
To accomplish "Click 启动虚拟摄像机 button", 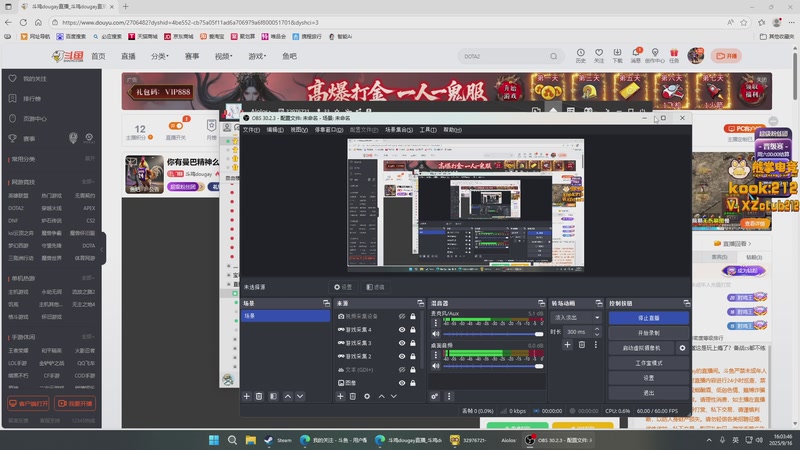I will [641, 348].
